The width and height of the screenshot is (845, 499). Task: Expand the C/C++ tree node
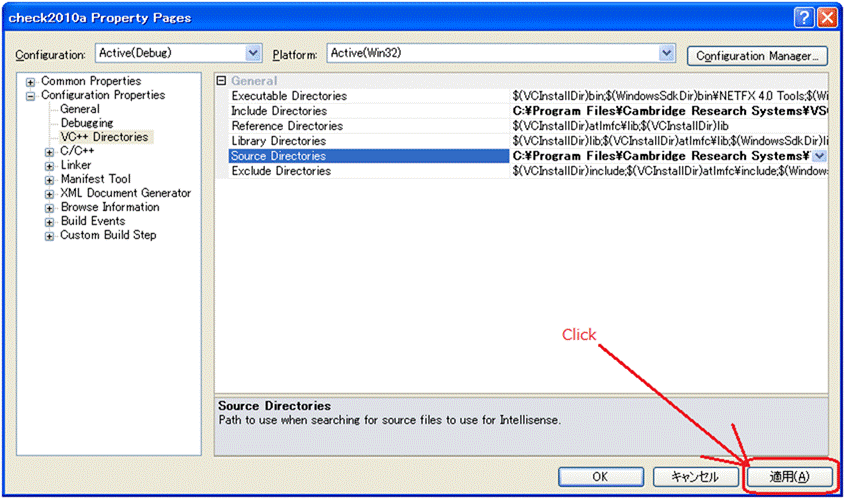[x=50, y=151]
